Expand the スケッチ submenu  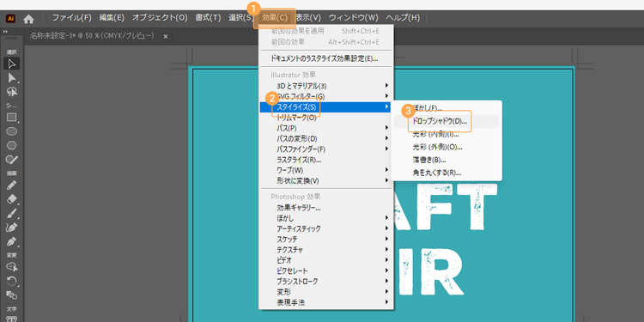326,239
